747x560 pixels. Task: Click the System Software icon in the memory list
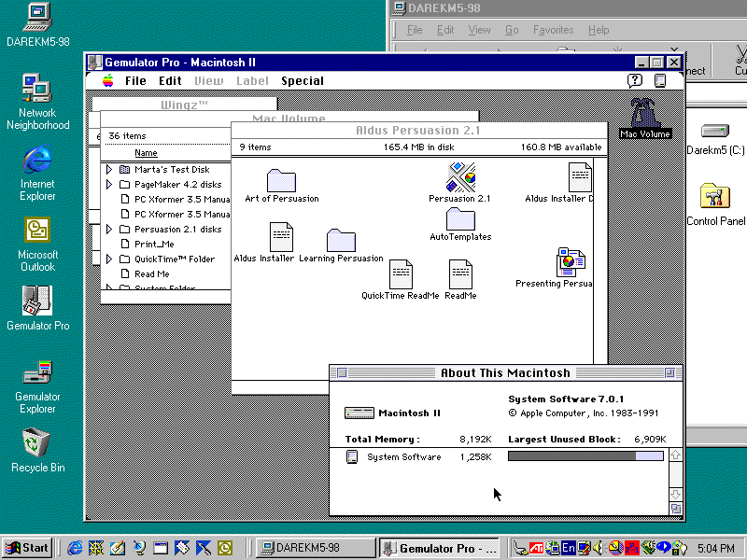[352, 456]
